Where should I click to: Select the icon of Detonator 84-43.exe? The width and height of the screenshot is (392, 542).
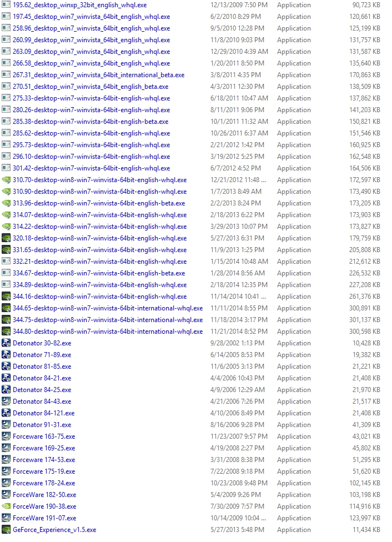(6, 402)
